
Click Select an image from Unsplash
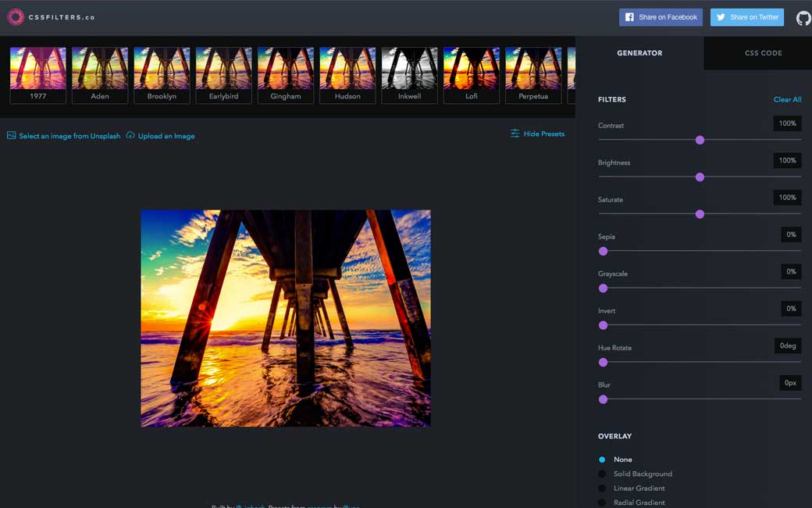coord(69,136)
